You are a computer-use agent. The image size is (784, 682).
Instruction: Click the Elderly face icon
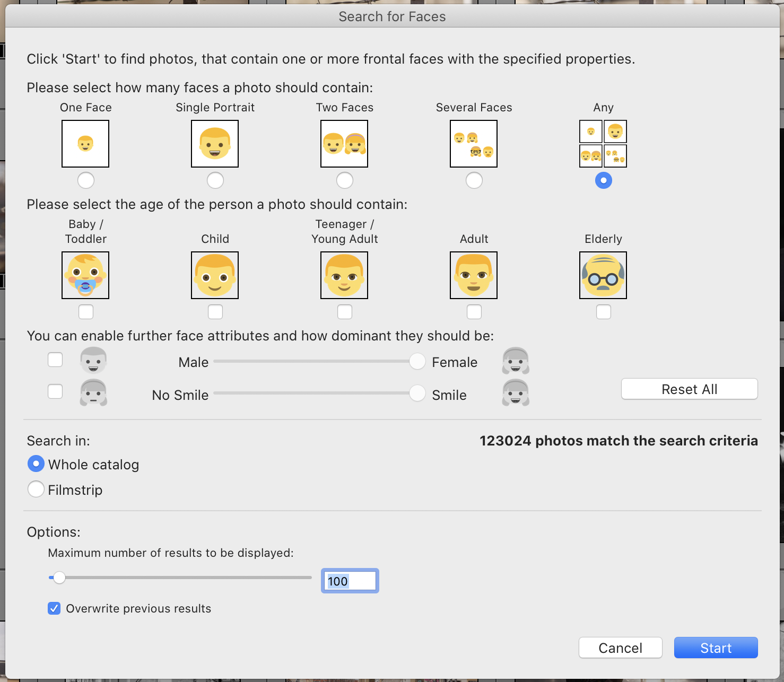click(x=603, y=275)
